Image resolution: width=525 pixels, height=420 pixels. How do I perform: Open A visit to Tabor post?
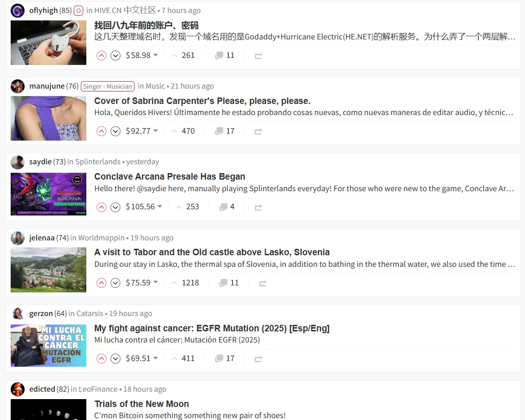[x=212, y=252]
